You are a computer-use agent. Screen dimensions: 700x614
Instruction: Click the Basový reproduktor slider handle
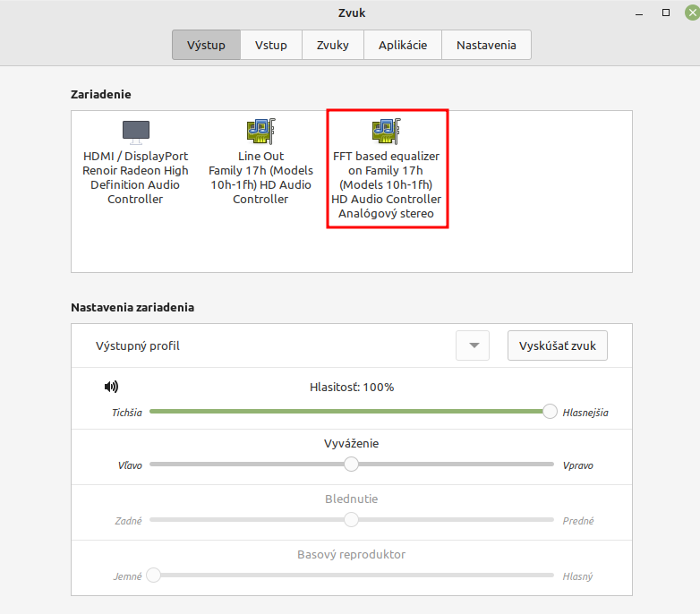154,575
